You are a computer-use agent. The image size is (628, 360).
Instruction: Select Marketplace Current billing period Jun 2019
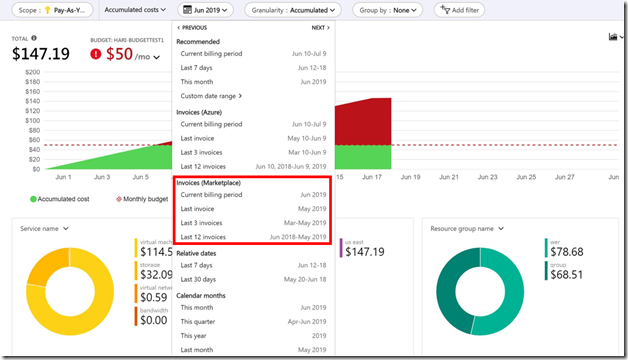coord(253,195)
